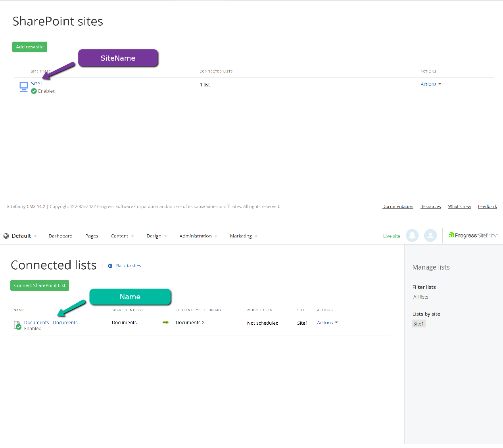Go to the Dashboard menu item
Image resolution: width=503 pixels, height=448 pixels.
[x=61, y=236]
